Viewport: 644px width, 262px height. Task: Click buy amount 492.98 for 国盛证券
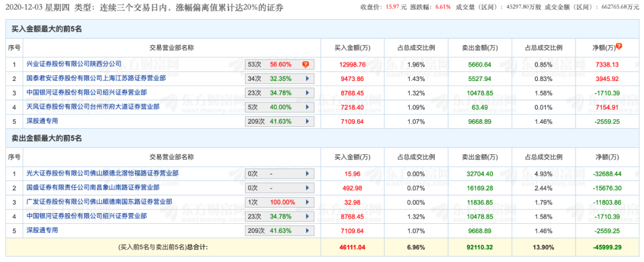[352, 188]
